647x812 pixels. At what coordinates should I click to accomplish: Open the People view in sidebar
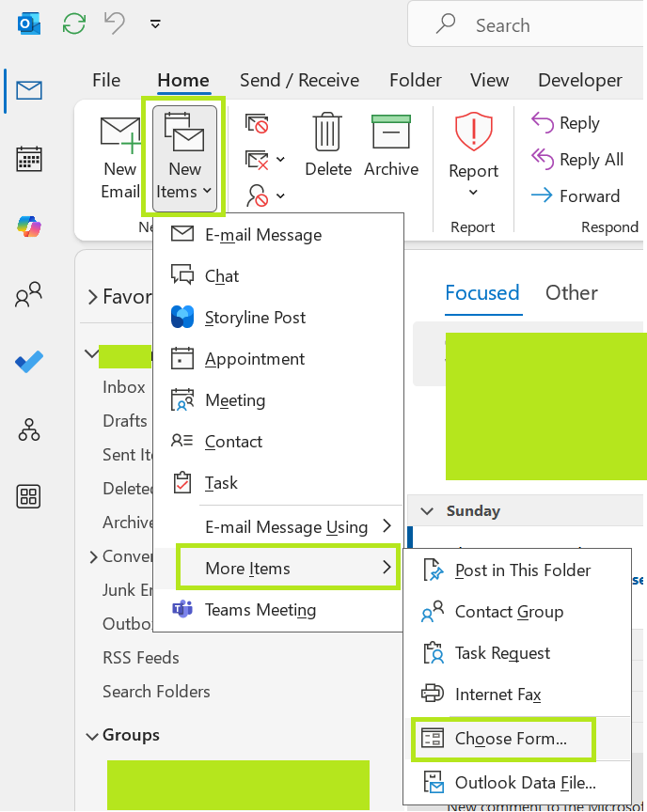29,294
